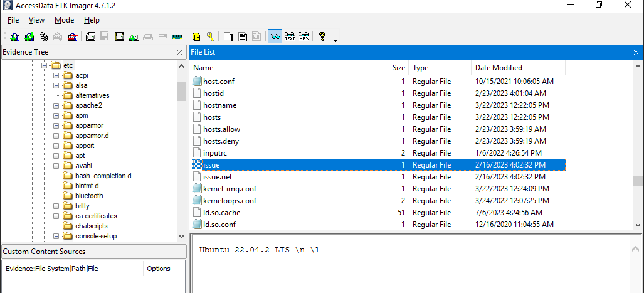Select the hosts file row
644x293 pixels.
pos(378,117)
